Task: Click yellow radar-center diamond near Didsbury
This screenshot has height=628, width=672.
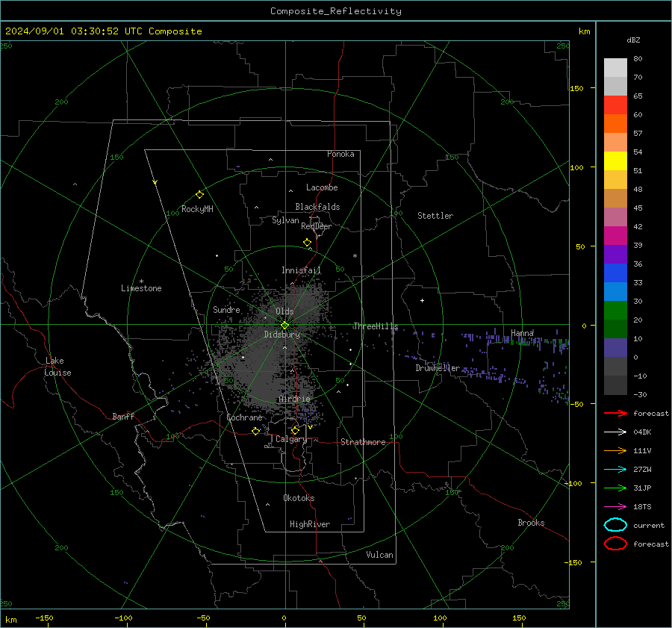Action: (284, 326)
